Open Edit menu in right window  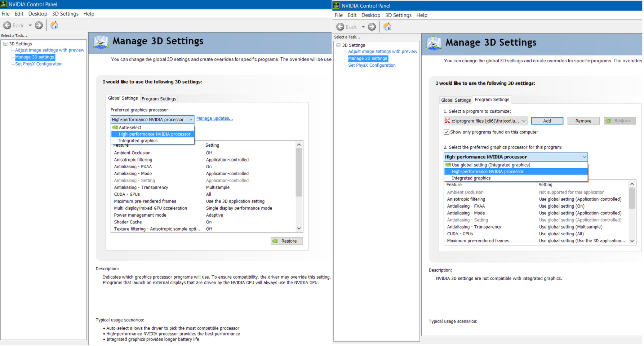pos(352,15)
